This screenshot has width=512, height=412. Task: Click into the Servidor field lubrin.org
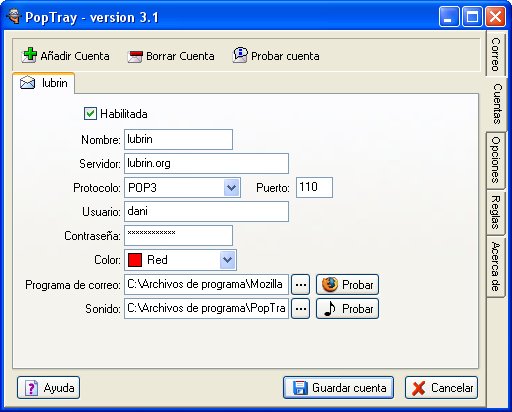[x=206, y=163]
